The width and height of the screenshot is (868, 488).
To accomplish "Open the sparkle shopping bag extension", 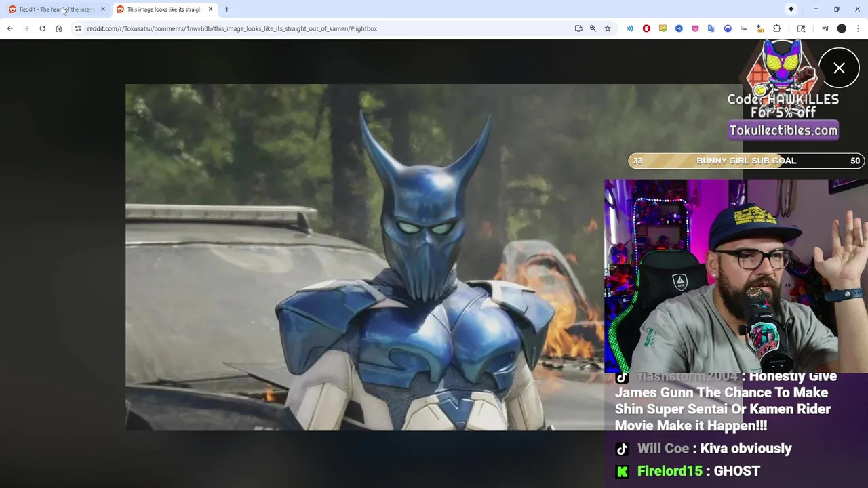I will [760, 28].
